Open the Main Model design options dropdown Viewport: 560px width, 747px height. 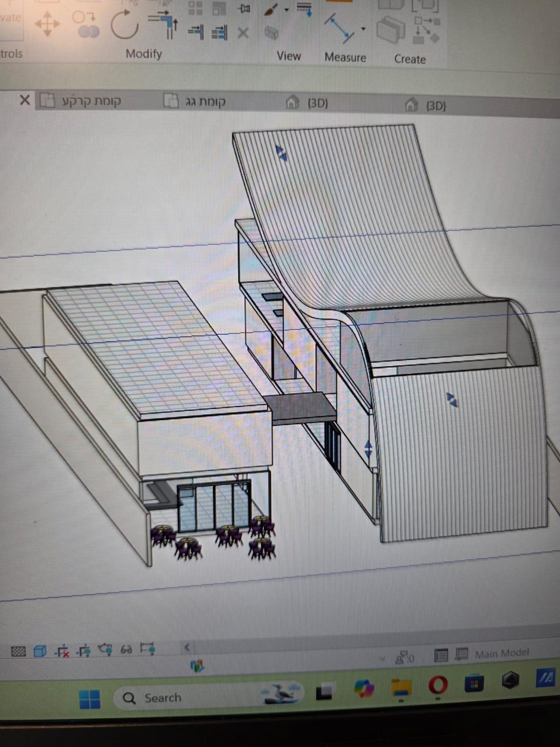point(502,653)
